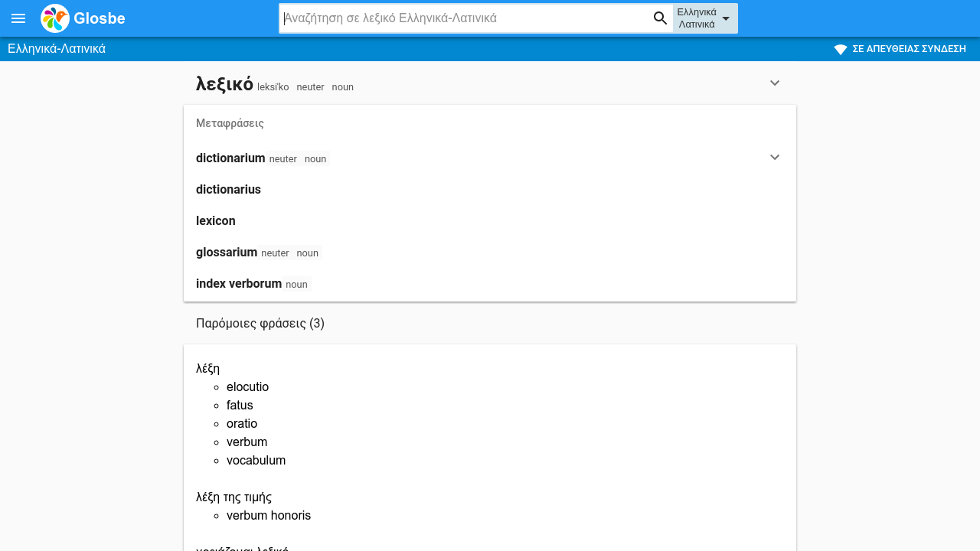Click the neuter tag beside dictionarium

coord(283,159)
